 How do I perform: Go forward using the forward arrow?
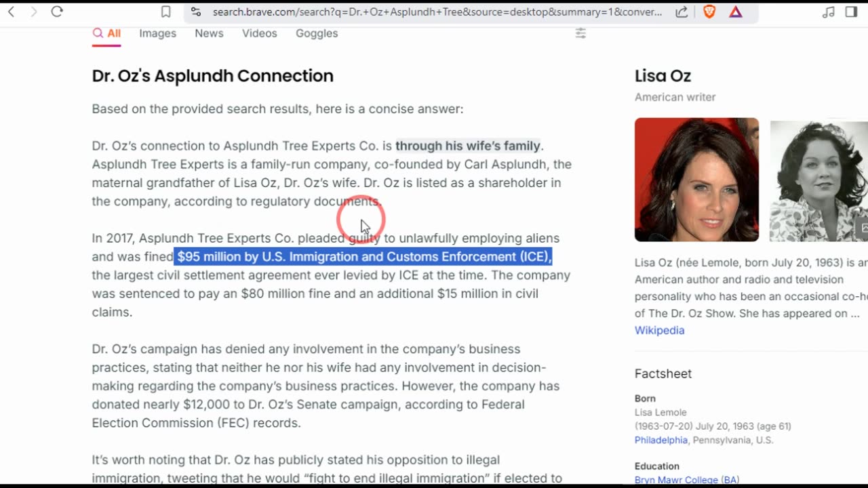coord(33,12)
